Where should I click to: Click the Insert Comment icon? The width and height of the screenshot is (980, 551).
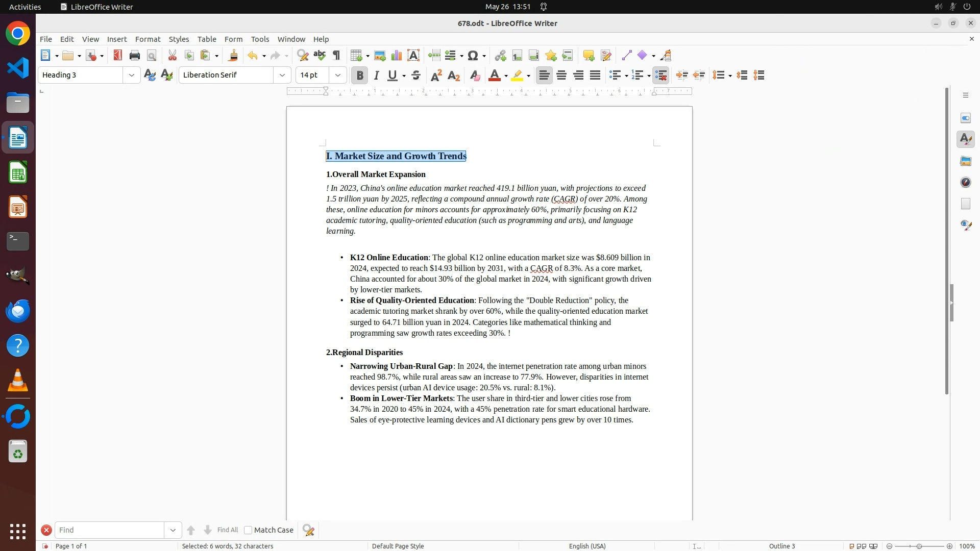click(x=589, y=56)
